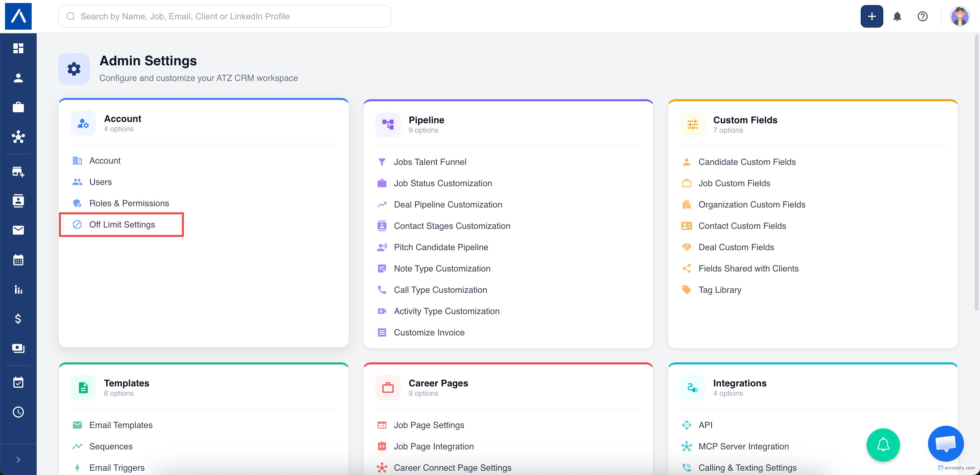The width and height of the screenshot is (980, 475).
Task: Open the mail envelope icon in sidebar
Action: pyautogui.click(x=18, y=230)
